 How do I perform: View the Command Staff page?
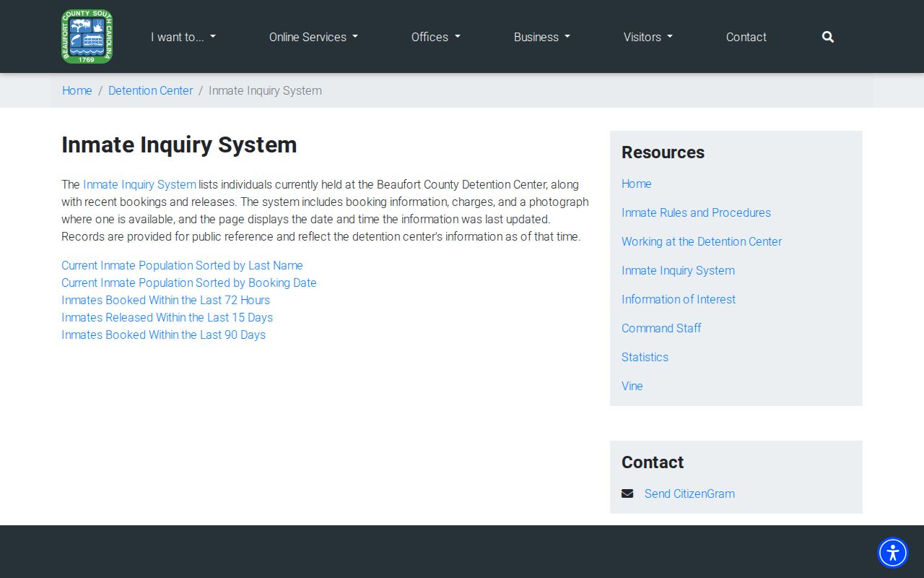(661, 328)
